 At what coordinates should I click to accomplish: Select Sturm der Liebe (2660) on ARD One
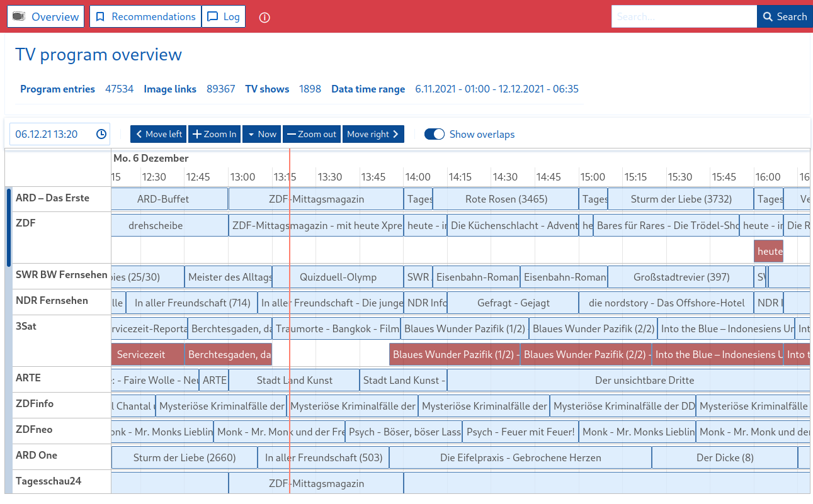tap(185, 457)
